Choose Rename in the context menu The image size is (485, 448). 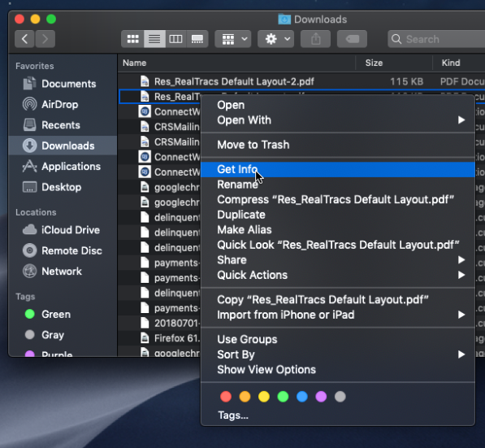(338, 185)
